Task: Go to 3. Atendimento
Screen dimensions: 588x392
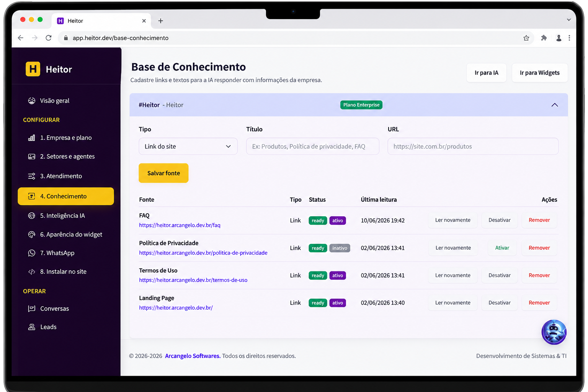Action: coord(61,176)
